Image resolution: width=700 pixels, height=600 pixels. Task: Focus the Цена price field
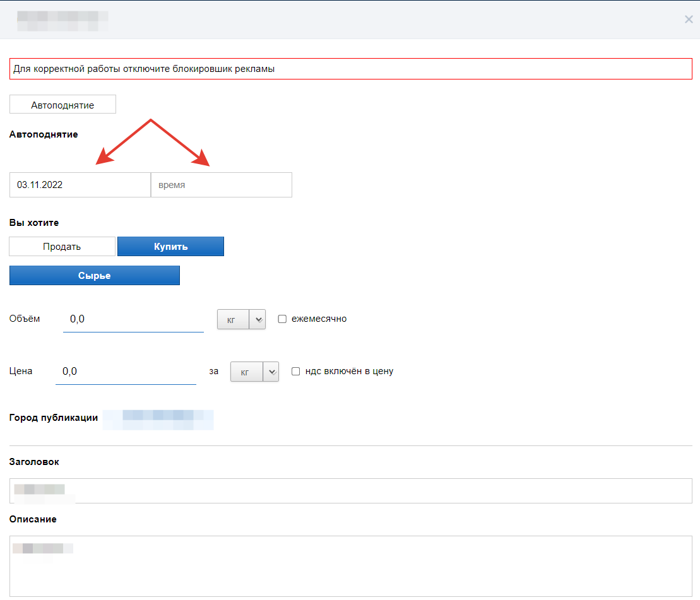(126, 372)
